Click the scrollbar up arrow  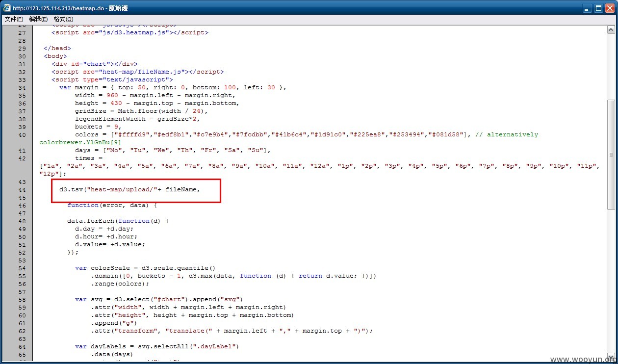tap(611, 30)
